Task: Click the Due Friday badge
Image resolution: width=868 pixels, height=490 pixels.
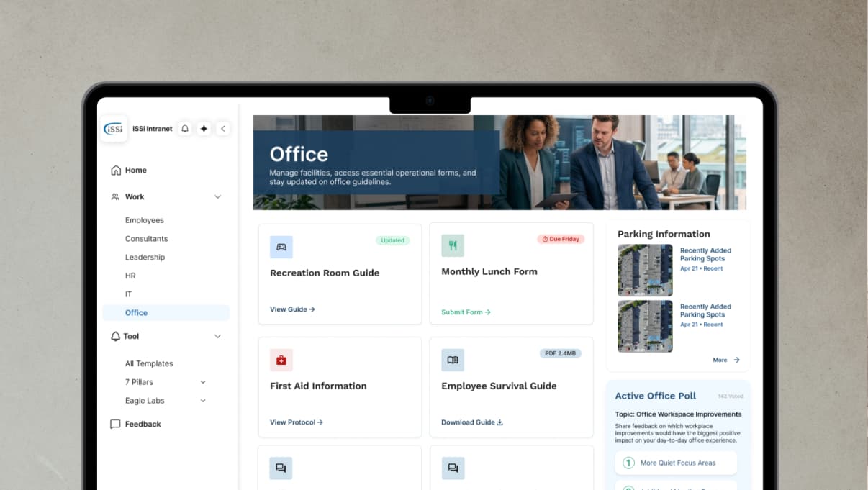Action: click(561, 239)
